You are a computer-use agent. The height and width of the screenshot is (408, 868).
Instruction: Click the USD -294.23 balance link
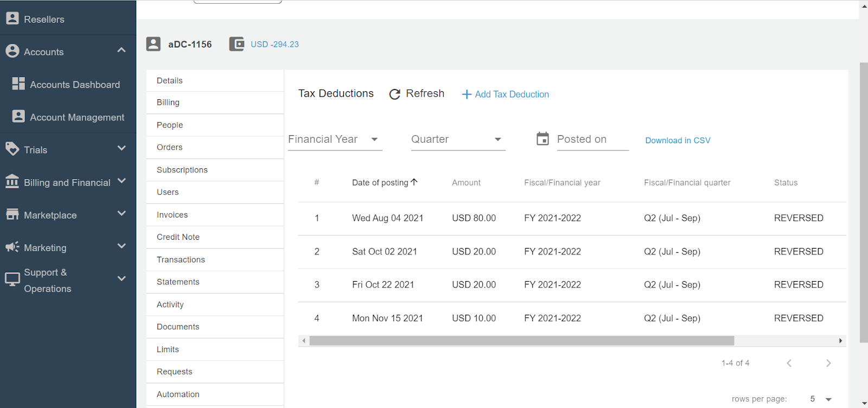(275, 44)
